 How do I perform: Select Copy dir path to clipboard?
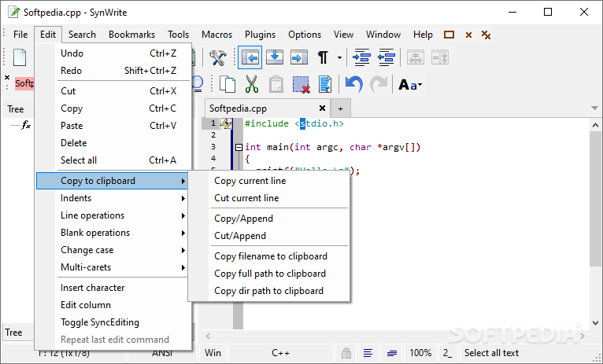pos(269,291)
